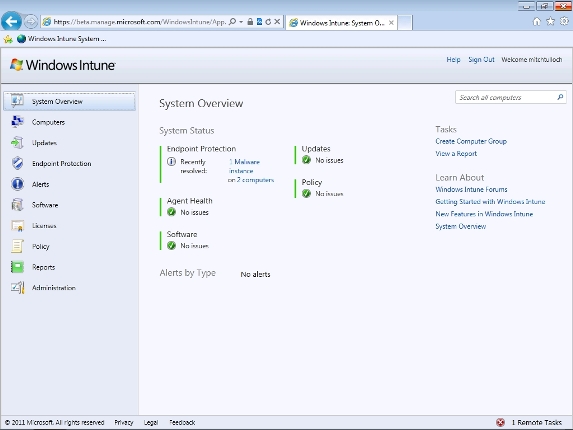The width and height of the screenshot is (573, 430).
Task: Open Getting Started with Windows Intune link
Action: click(x=490, y=202)
